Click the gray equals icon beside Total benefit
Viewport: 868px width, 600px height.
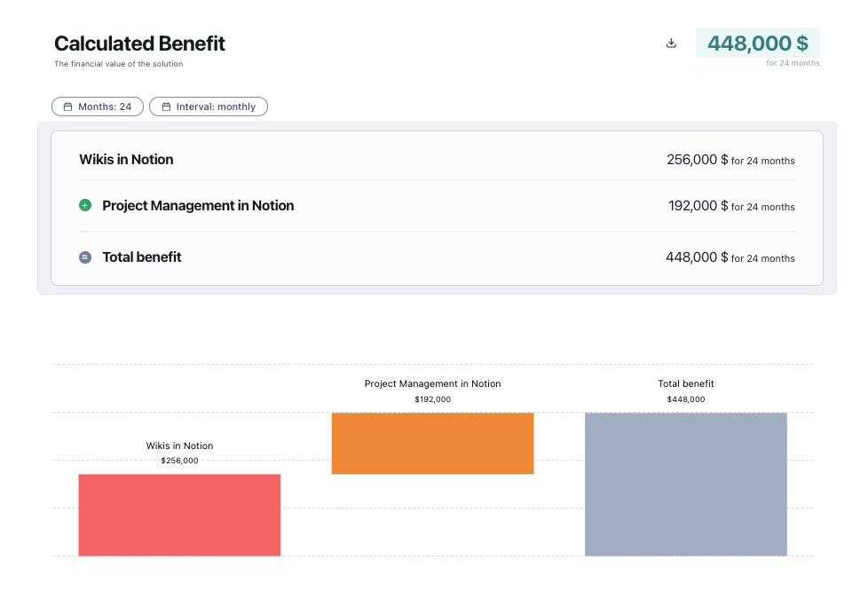85,257
